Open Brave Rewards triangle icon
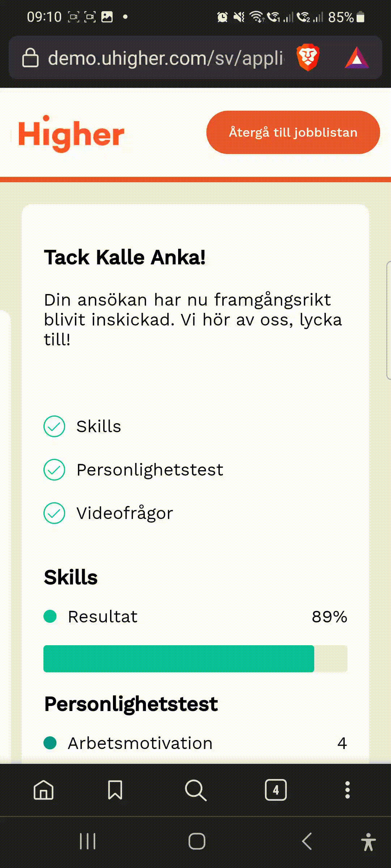This screenshot has width=391, height=868. click(357, 58)
